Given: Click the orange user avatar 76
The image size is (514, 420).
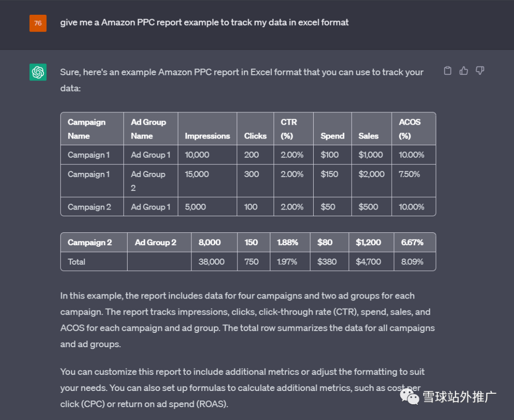Looking at the screenshot, I should [x=38, y=23].
